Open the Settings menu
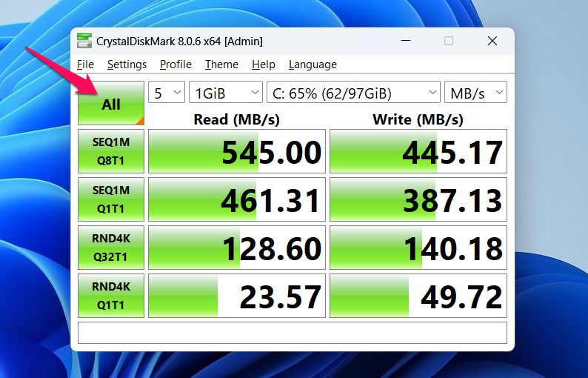 pyautogui.click(x=127, y=64)
